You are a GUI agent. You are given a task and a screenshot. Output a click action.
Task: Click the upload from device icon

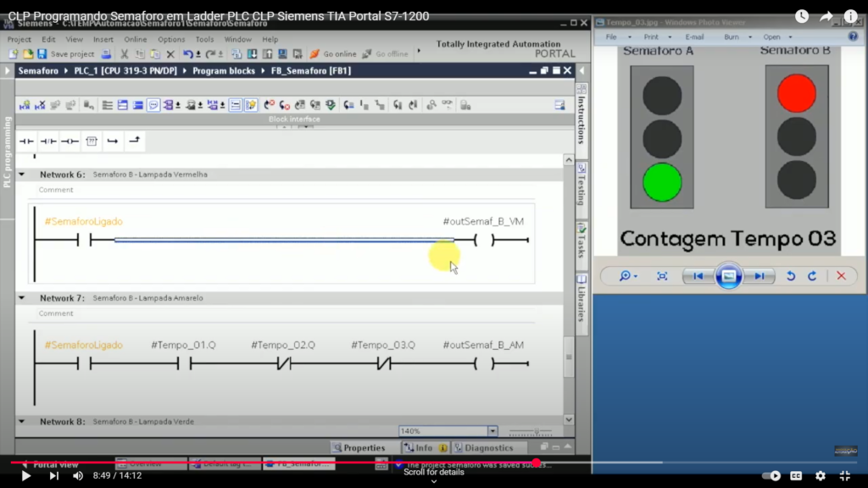(267, 54)
